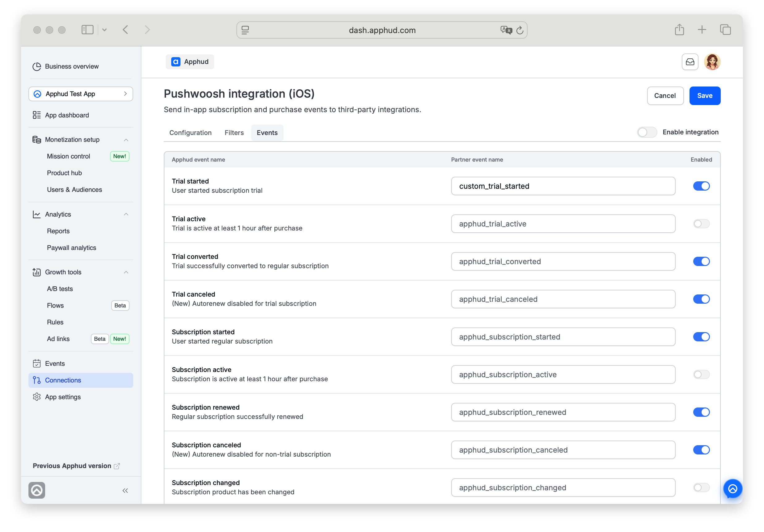Switch to the Configuration tab

(190, 133)
